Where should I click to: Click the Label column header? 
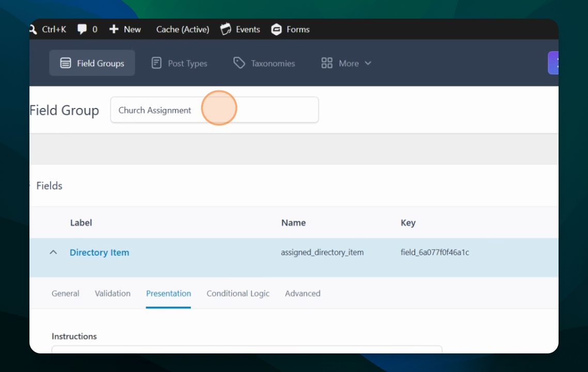81,223
